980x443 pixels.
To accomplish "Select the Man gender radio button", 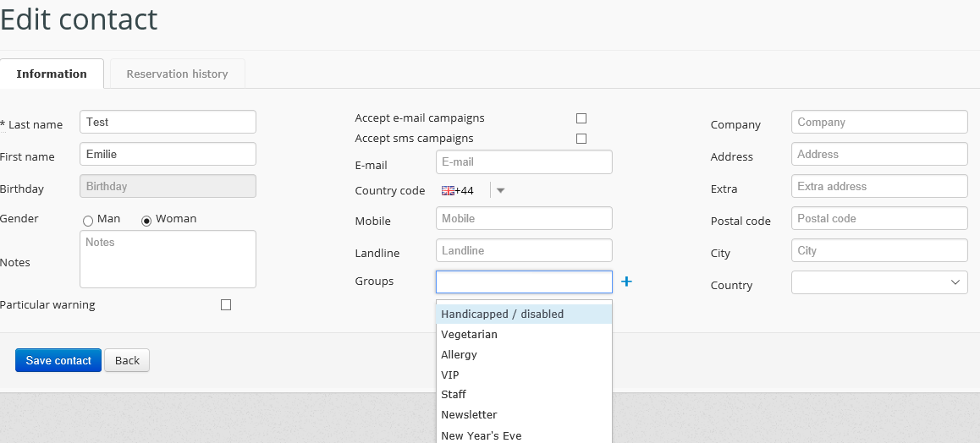I will (88, 221).
